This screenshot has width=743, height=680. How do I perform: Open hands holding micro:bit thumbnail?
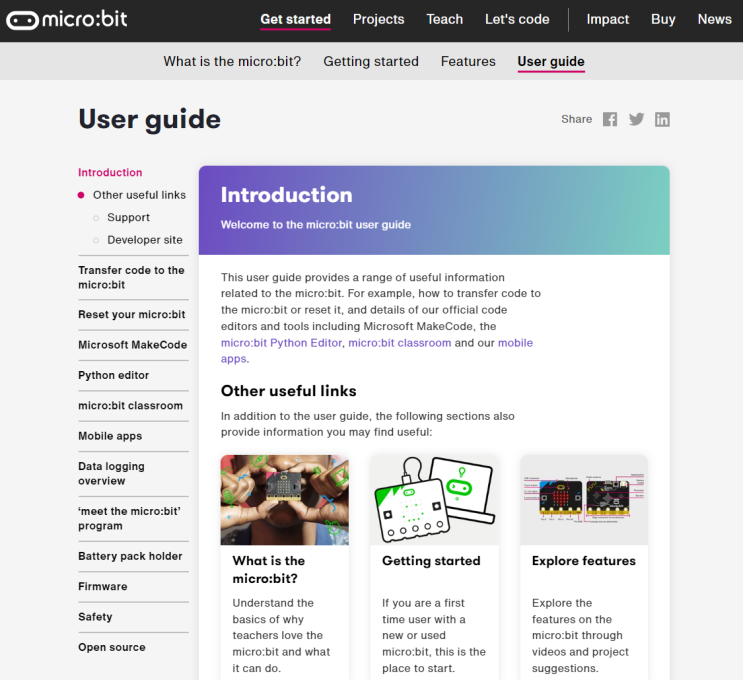pos(285,500)
